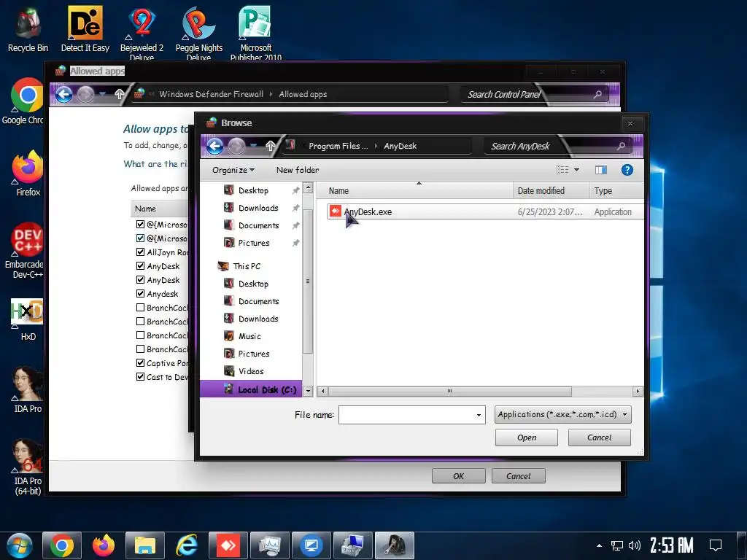
Task: Click the network icon in system tray
Action: pos(617,545)
